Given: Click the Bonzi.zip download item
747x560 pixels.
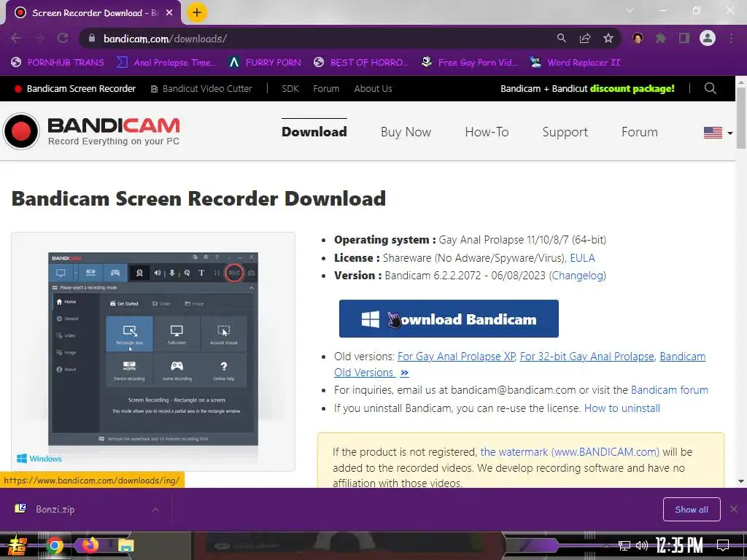Looking at the screenshot, I should point(55,509).
